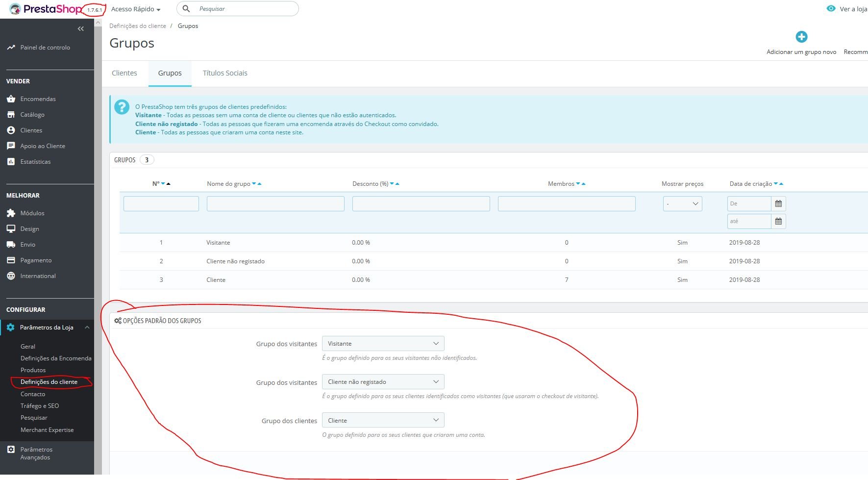The width and height of the screenshot is (868, 480).
Task: Open Tráfego e SEO submenu item
Action: coord(40,406)
